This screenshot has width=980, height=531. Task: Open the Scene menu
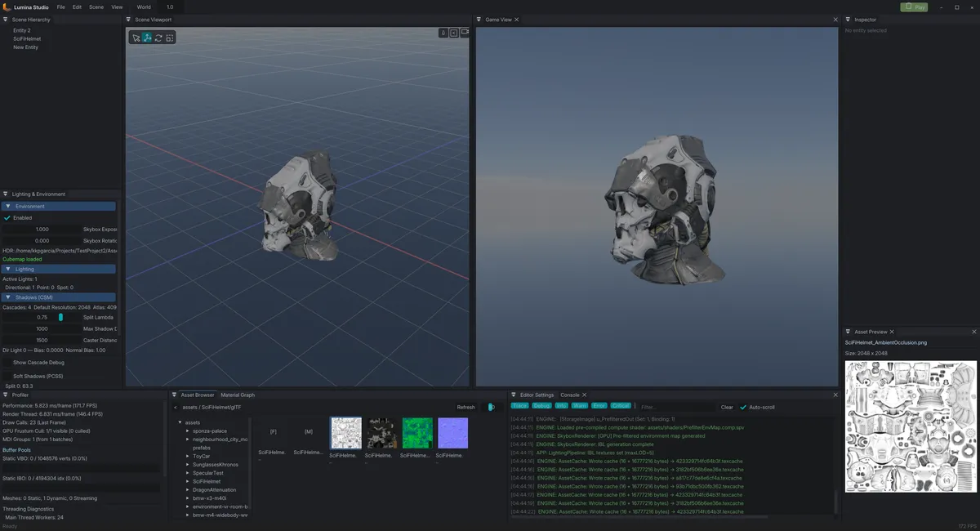(x=96, y=7)
